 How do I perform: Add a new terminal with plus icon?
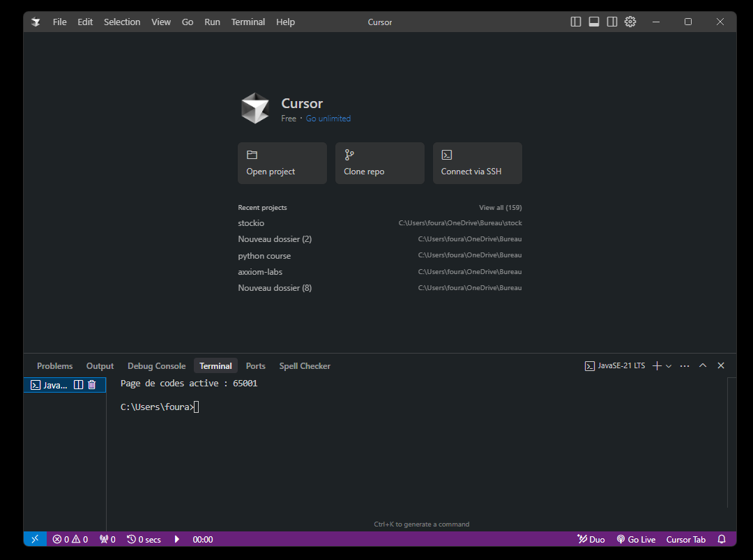click(x=657, y=366)
